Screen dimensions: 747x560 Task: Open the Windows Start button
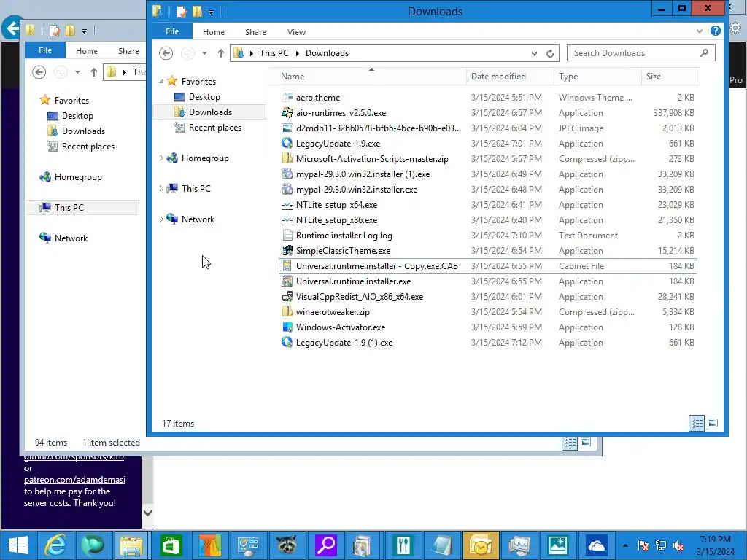pos(18,545)
